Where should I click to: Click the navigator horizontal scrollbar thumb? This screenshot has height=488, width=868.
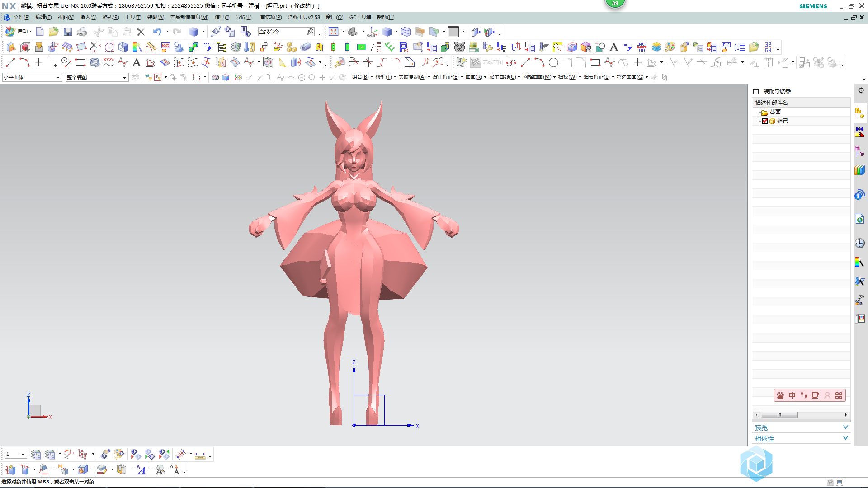(779, 415)
